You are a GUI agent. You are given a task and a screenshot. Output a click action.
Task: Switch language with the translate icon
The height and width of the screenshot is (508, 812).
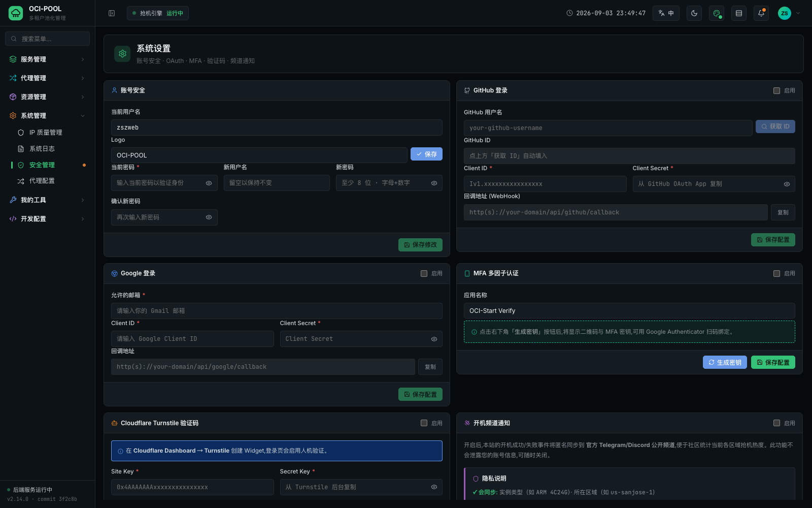(x=666, y=13)
